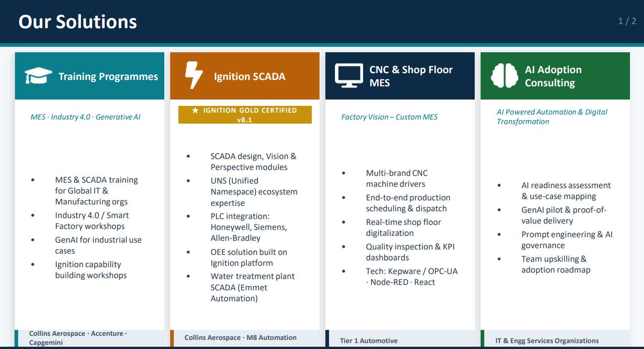Select the Our Solutions slide title
Image resolution: width=644 pixels, height=349 pixels.
click(x=77, y=21)
